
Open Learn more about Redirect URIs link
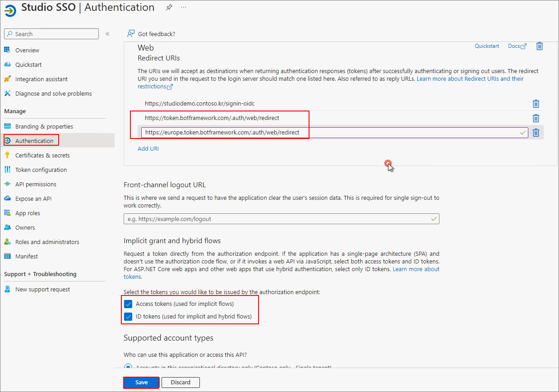coord(470,78)
